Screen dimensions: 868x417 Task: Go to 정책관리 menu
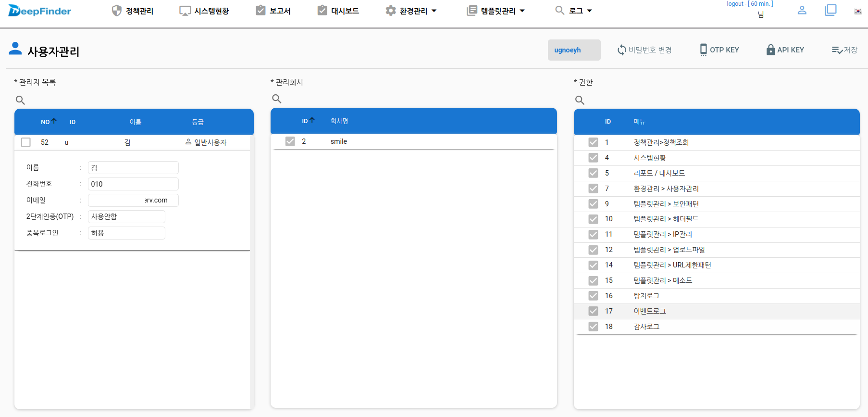[x=133, y=11]
